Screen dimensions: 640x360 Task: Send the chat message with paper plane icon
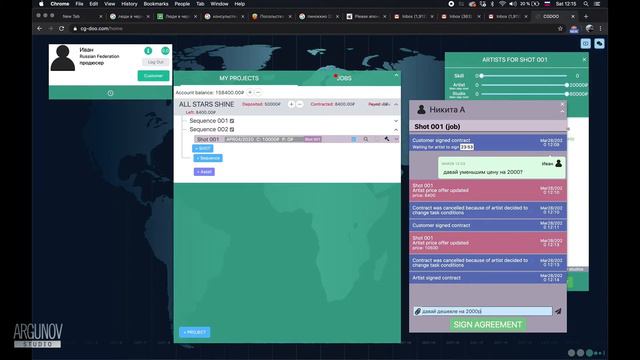pos(558,311)
